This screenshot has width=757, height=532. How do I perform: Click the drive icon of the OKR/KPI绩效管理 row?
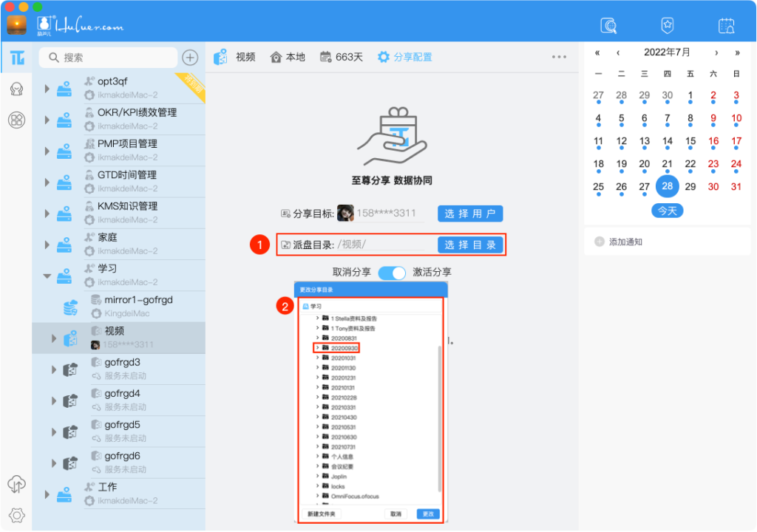click(x=64, y=120)
